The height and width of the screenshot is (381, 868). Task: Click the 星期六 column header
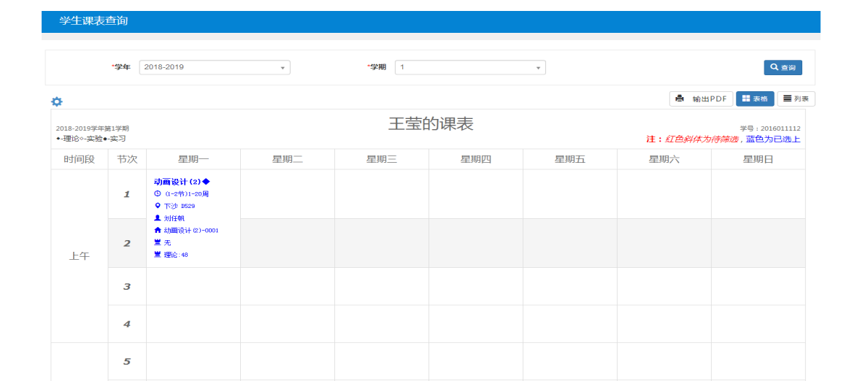664,160
